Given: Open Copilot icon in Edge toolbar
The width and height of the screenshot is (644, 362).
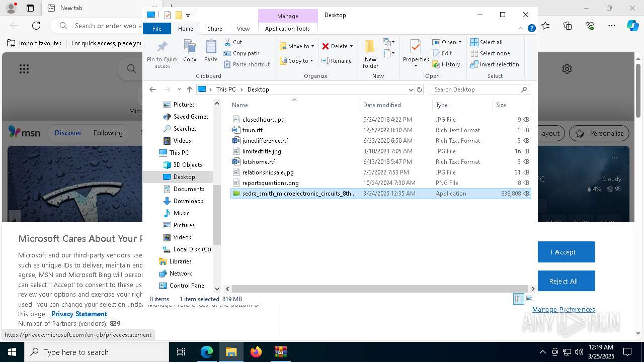Looking at the screenshot, I should (x=632, y=26).
